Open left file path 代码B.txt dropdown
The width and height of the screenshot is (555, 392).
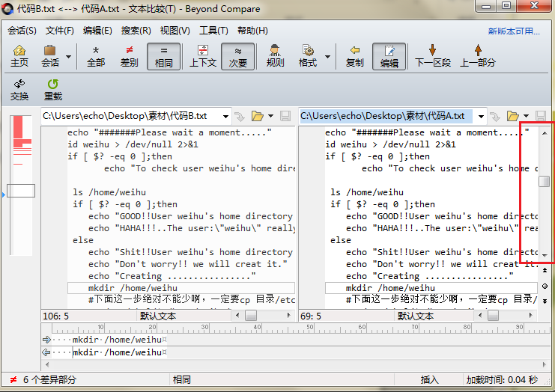coord(224,117)
